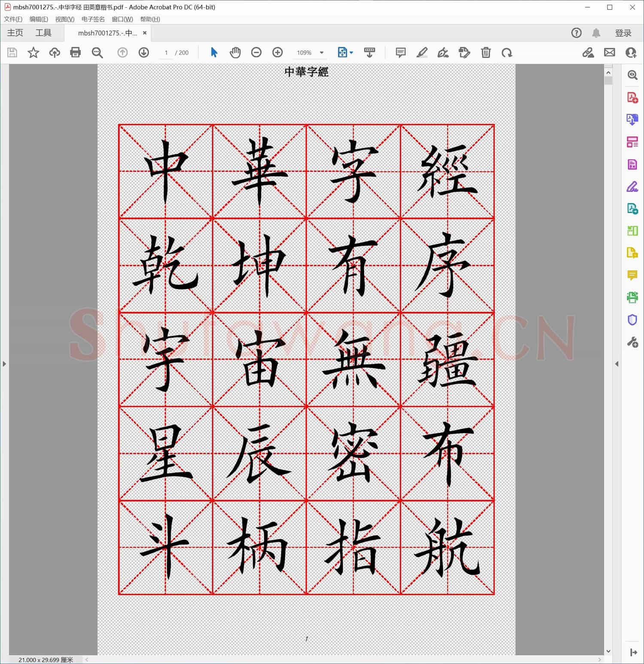644x664 pixels.
Task: Open the Comment tool in sidebar
Action: point(632,276)
